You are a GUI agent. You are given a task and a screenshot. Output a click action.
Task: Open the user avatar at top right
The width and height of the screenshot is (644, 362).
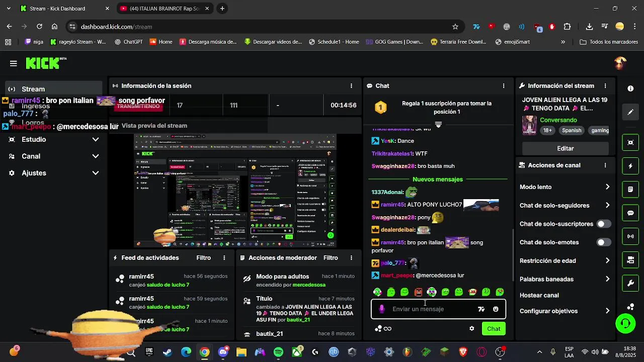coord(620,63)
